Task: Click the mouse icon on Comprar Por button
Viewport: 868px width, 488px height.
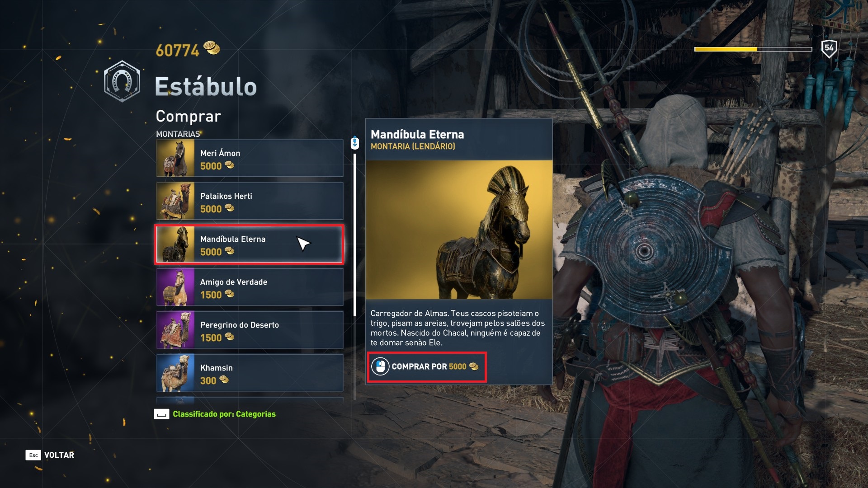Action: pyautogui.click(x=380, y=366)
